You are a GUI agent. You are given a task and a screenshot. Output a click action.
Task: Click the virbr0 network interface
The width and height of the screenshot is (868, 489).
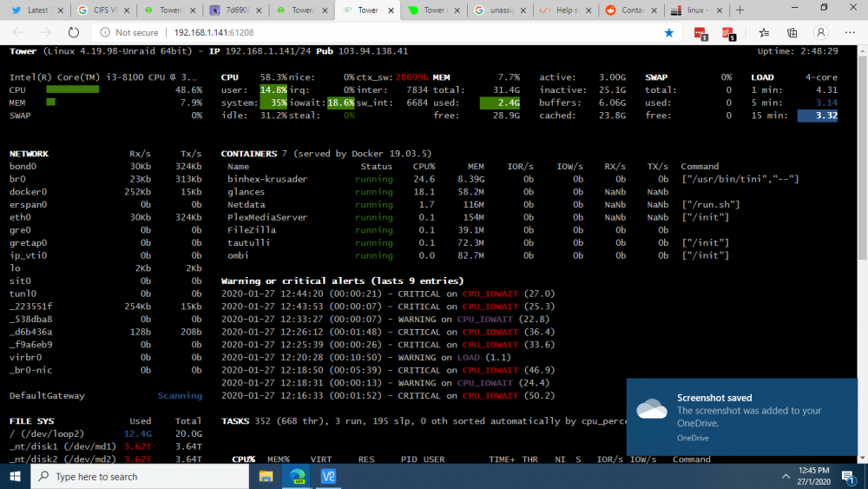pyautogui.click(x=25, y=357)
